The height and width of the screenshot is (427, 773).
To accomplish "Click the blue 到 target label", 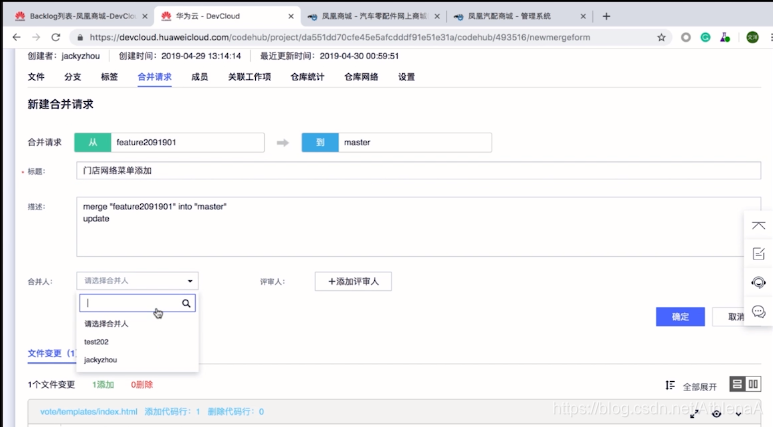I will (320, 142).
